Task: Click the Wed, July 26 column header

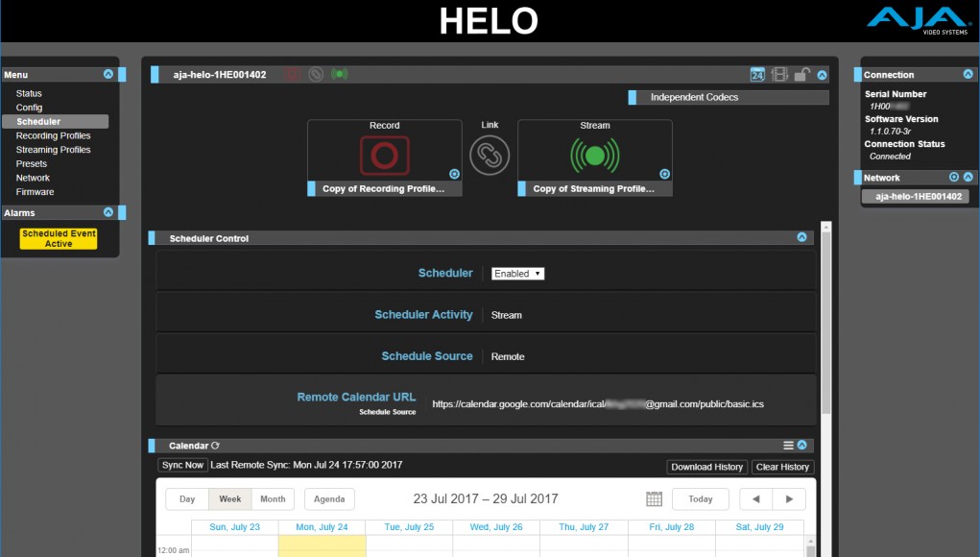Action: coord(496,527)
